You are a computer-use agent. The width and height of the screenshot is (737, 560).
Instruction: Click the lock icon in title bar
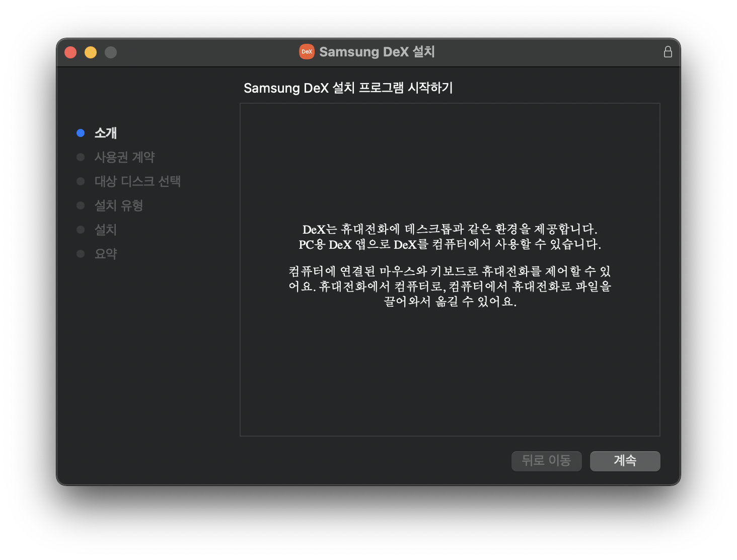point(668,52)
